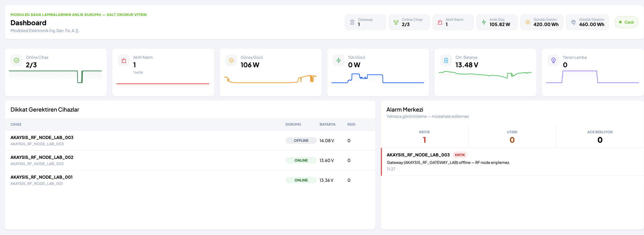
Task: Click the bulb icon on Yanan Lamba card
Action: pyautogui.click(x=553, y=60)
